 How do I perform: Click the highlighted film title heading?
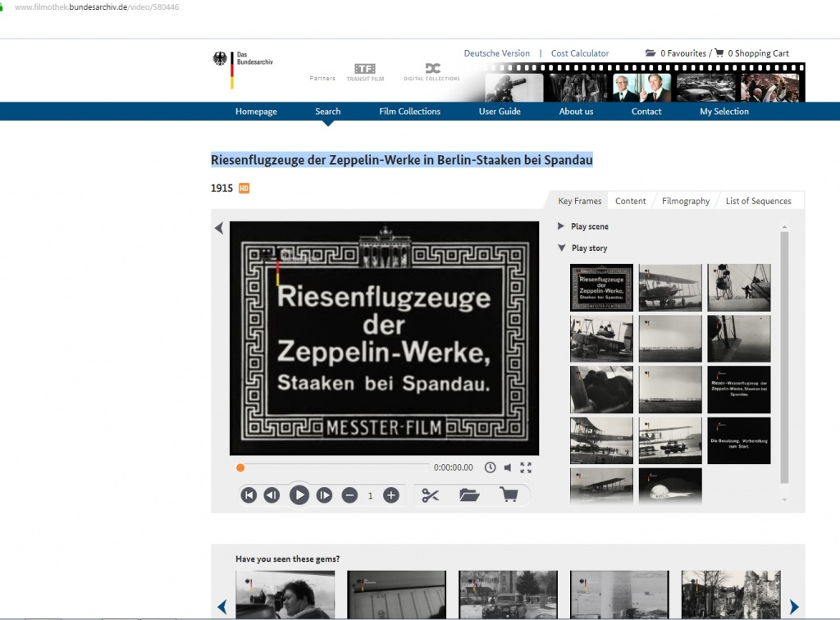pos(402,160)
